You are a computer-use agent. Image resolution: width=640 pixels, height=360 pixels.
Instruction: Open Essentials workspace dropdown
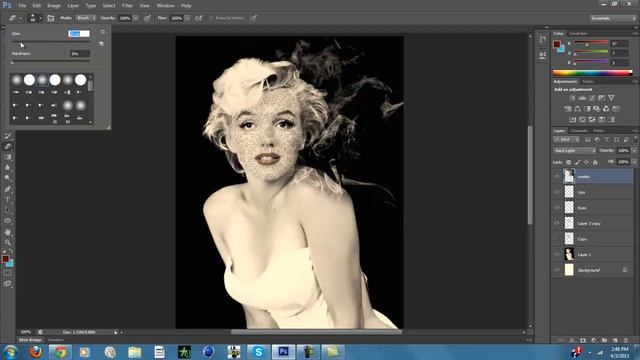pos(612,18)
